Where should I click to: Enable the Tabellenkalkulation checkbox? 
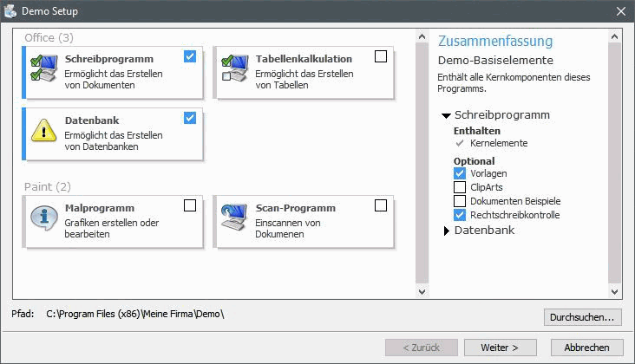(x=381, y=56)
